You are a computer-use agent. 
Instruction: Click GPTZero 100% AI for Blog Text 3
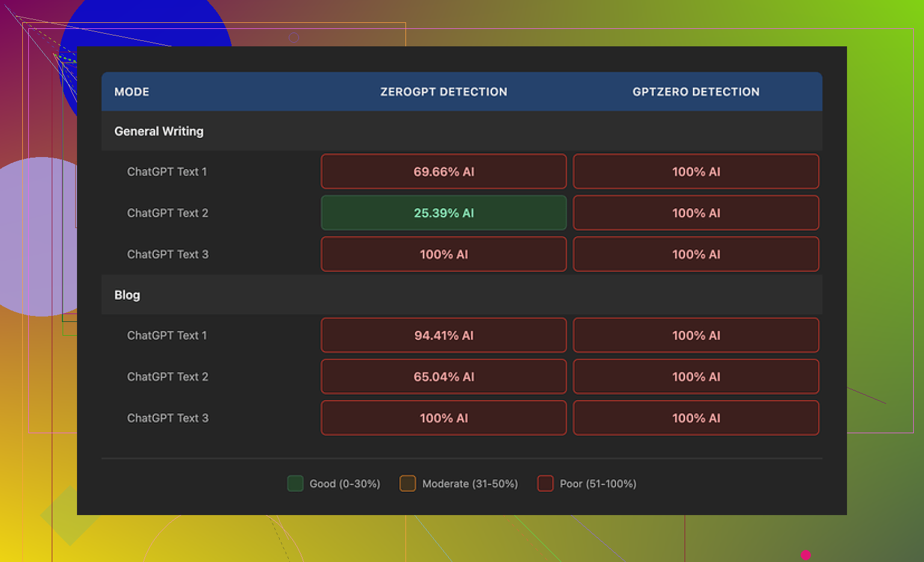click(x=695, y=418)
